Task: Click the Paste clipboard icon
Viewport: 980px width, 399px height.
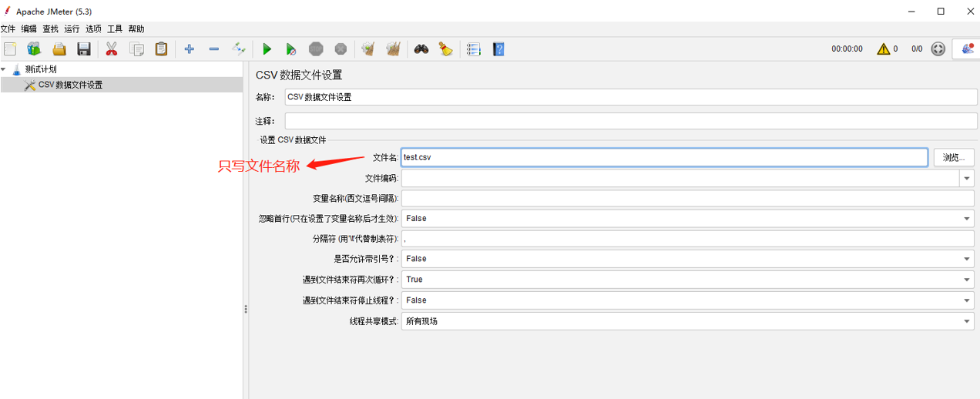Action: (x=161, y=49)
